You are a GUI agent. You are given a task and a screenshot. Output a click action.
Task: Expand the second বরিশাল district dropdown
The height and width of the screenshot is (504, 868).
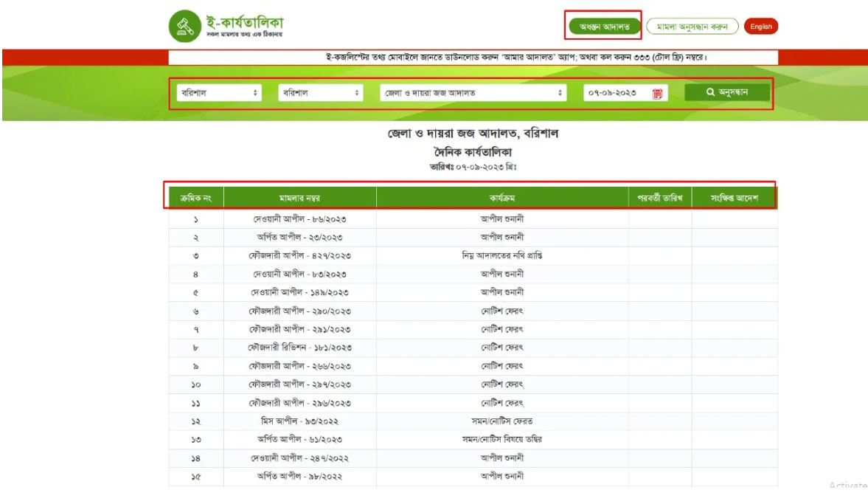(x=321, y=93)
